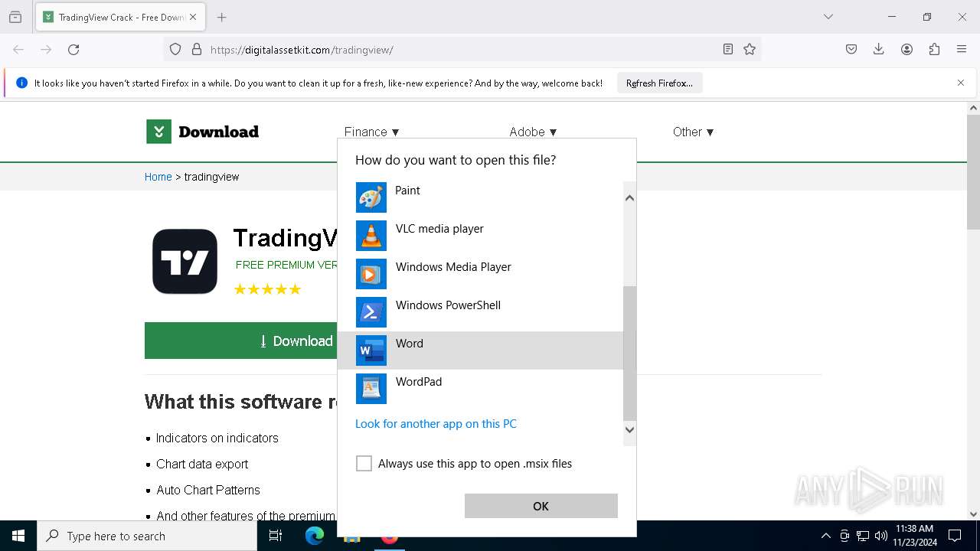This screenshot has height=551, width=980.
Task: Close the TradingView Crack tab
Action: click(193, 17)
